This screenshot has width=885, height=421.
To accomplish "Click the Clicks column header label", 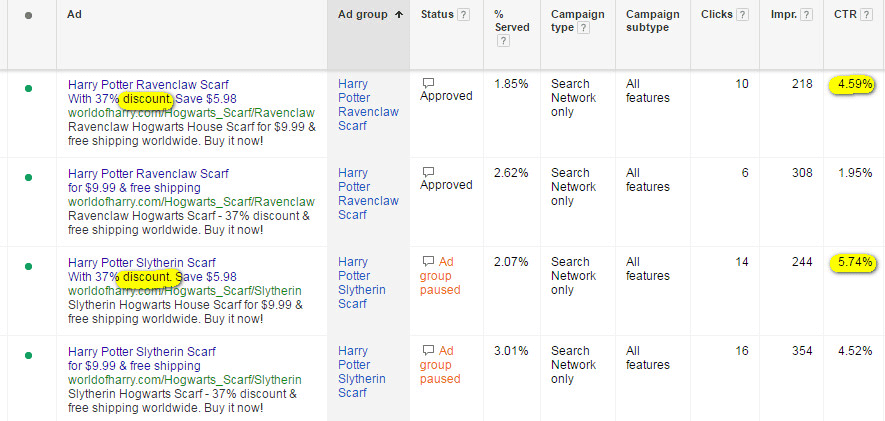I will [717, 15].
